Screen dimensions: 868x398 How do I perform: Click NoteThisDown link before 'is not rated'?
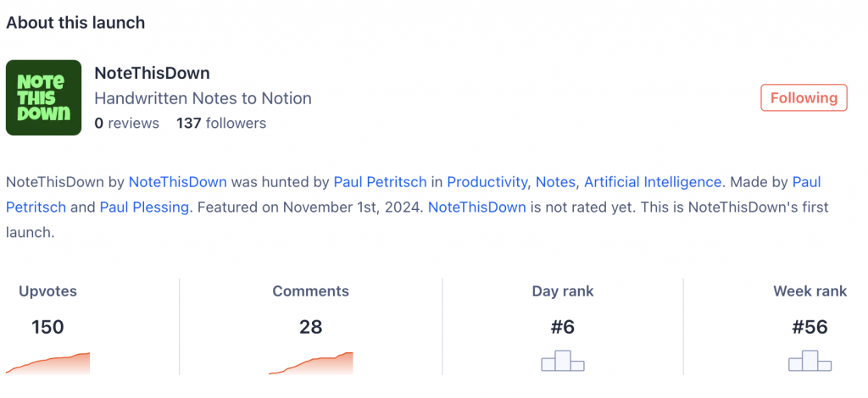(x=477, y=207)
